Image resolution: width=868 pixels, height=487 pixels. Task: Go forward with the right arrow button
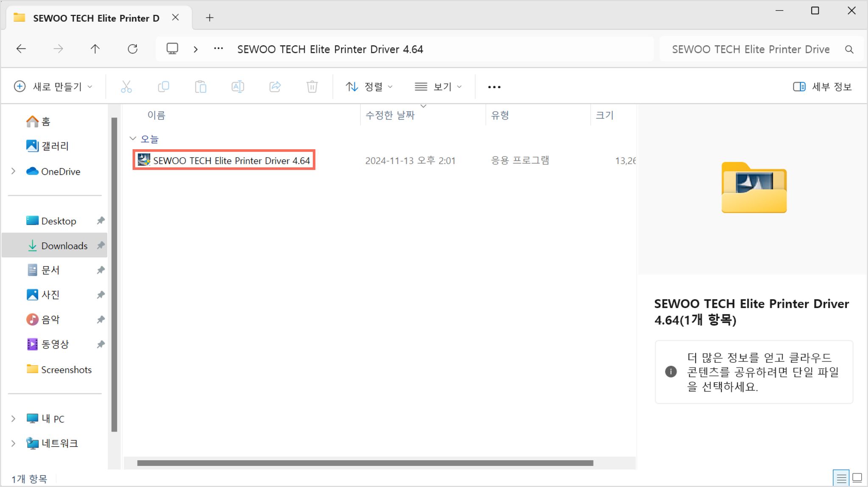58,49
